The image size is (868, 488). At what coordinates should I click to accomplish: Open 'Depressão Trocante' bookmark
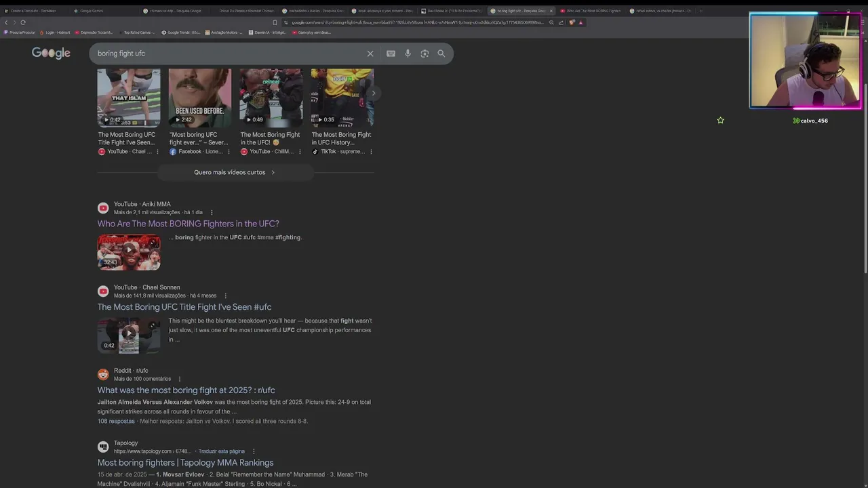(x=94, y=33)
